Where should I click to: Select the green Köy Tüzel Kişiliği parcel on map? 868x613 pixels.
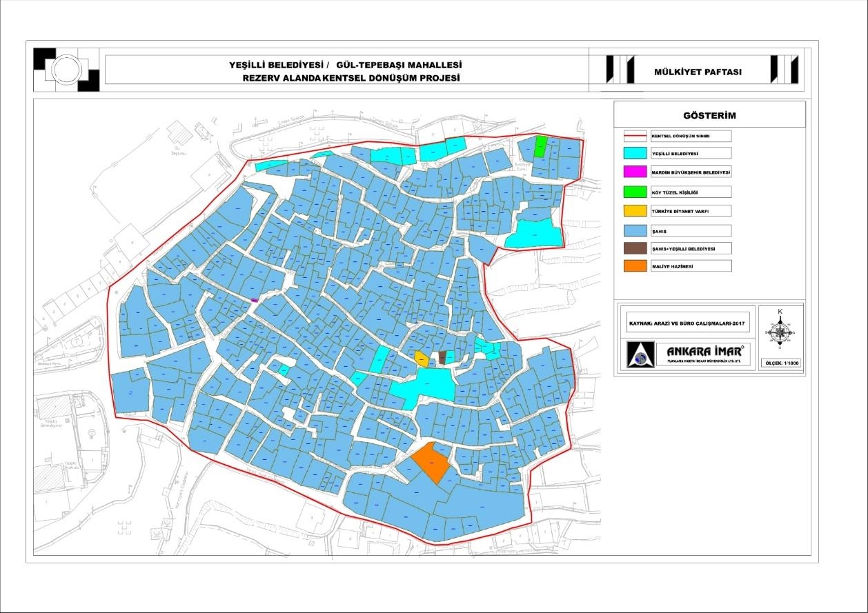[541, 146]
